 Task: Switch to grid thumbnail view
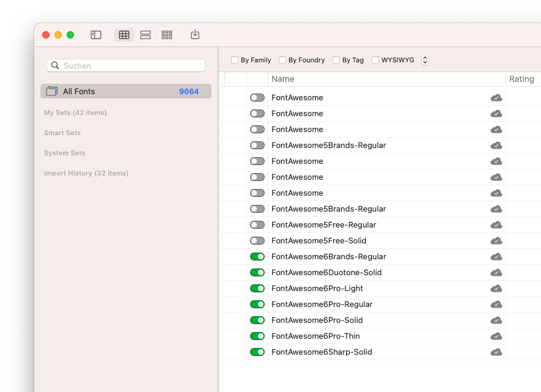coord(167,35)
